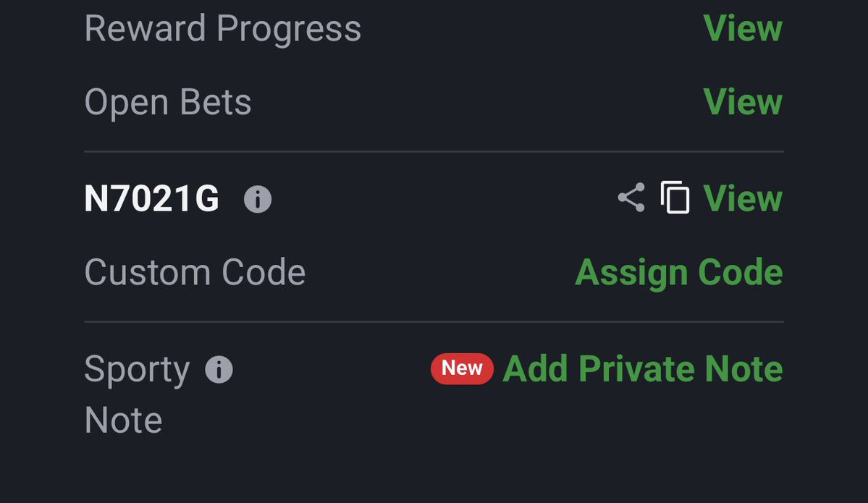
Task: Tap the Custom Code label
Action: 195,272
